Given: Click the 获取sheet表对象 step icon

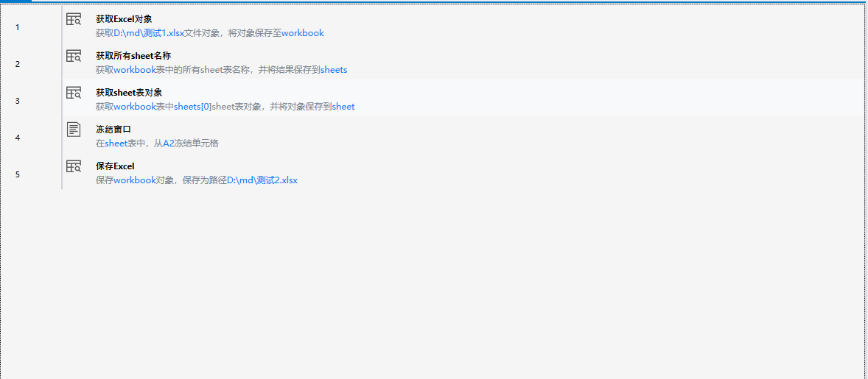Looking at the screenshot, I should [74, 93].
